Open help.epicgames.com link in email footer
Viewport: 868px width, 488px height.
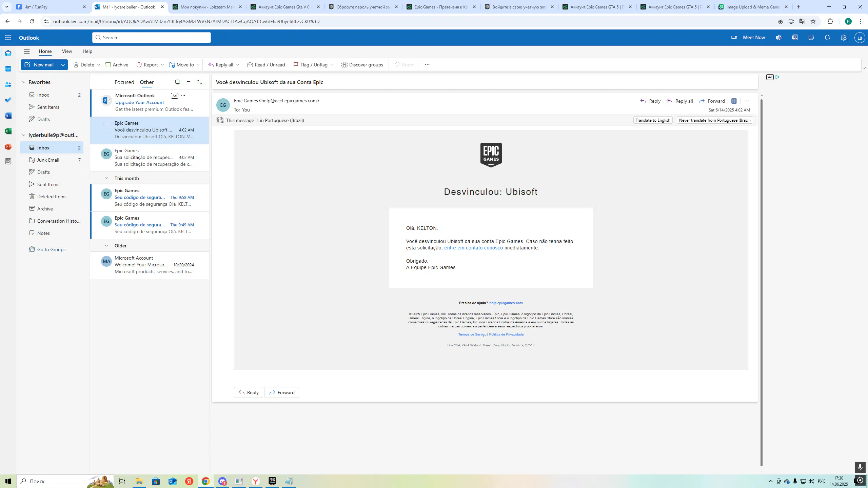[x=506, y=303]
